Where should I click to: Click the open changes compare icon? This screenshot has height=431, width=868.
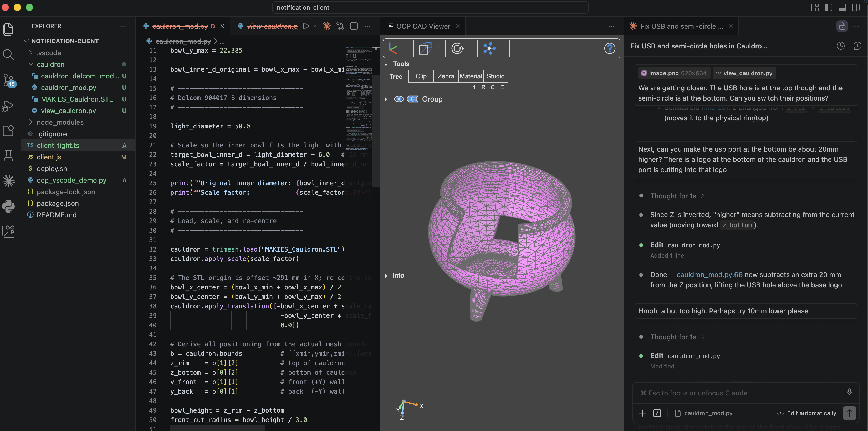pos(340,26)
